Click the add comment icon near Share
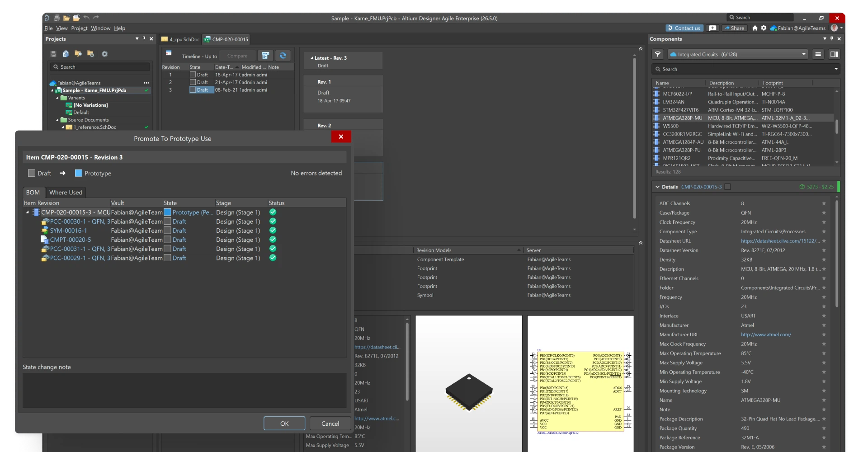The image size is (868, 452). pos(712,28)
